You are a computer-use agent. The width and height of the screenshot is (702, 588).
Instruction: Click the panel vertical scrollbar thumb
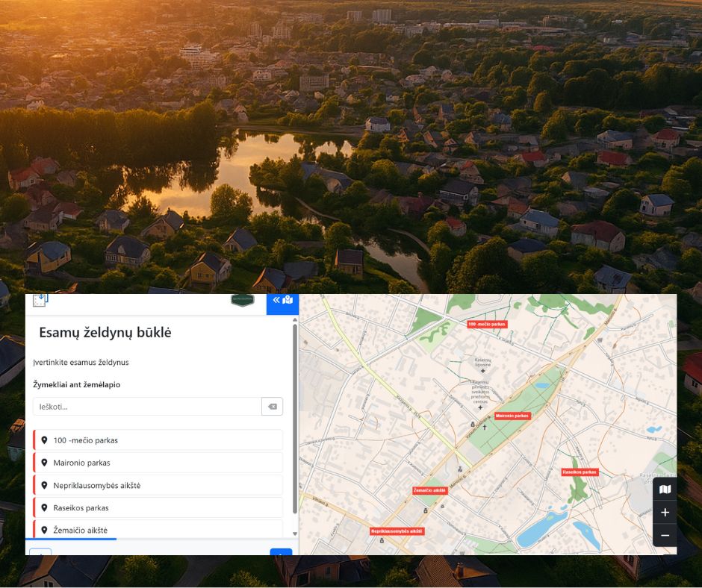click(x=294, y=419)
